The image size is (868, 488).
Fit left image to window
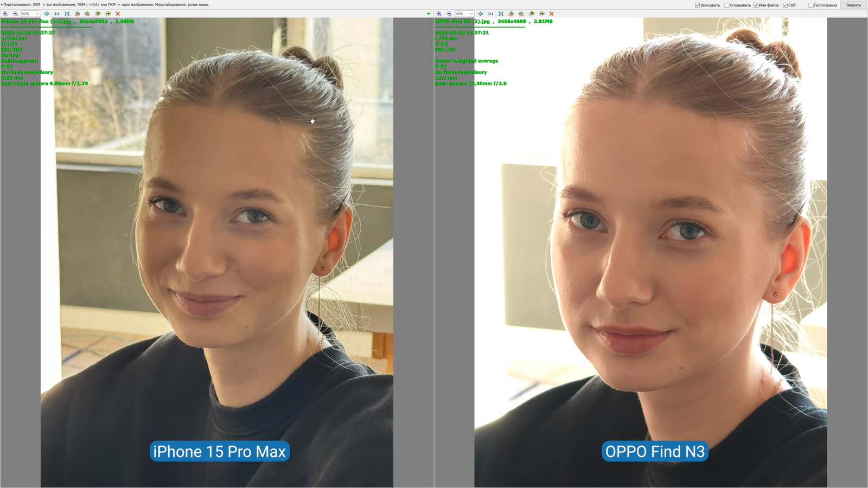(67, 14)
